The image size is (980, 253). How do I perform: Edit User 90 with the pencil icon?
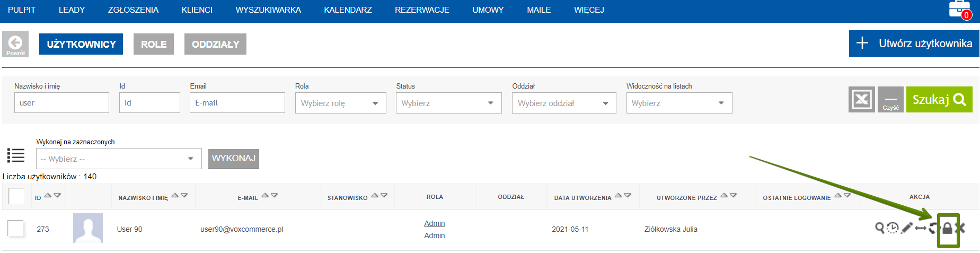[x=907, y=228]
